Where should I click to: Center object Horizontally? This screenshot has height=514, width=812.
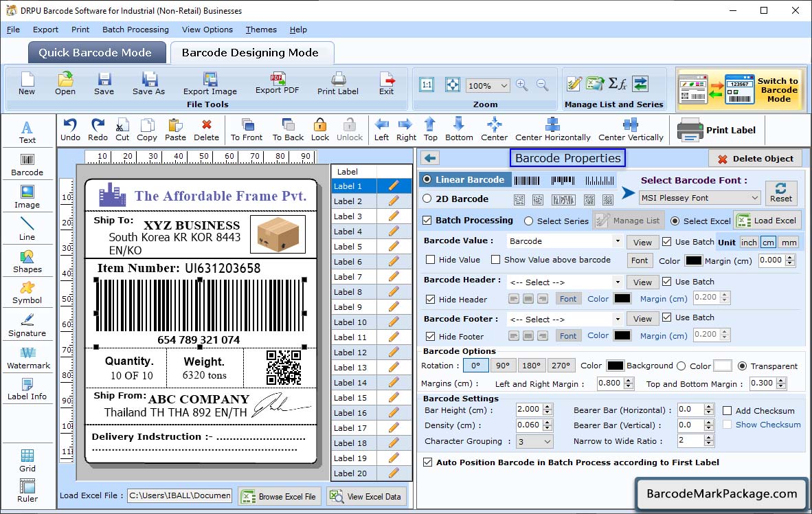pos(552,130)
